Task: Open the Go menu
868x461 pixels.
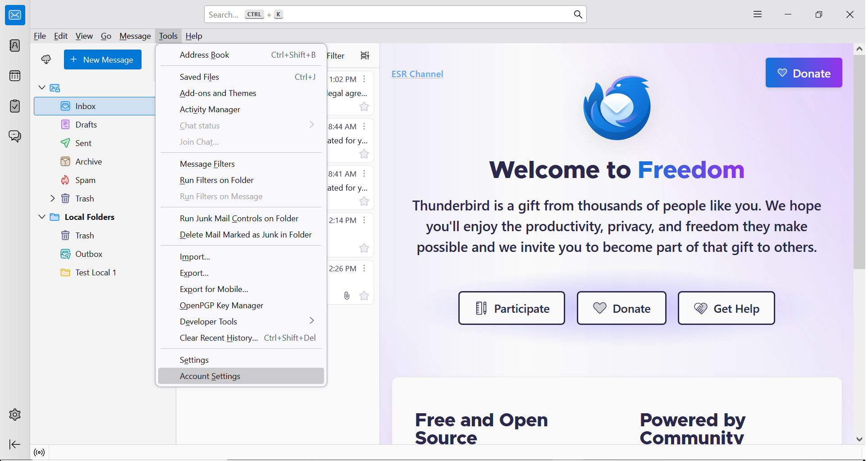Action: pos(106,36)
